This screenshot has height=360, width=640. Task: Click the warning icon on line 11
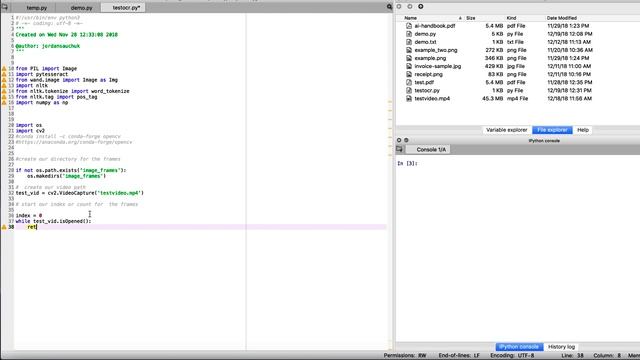click(4, 74)
